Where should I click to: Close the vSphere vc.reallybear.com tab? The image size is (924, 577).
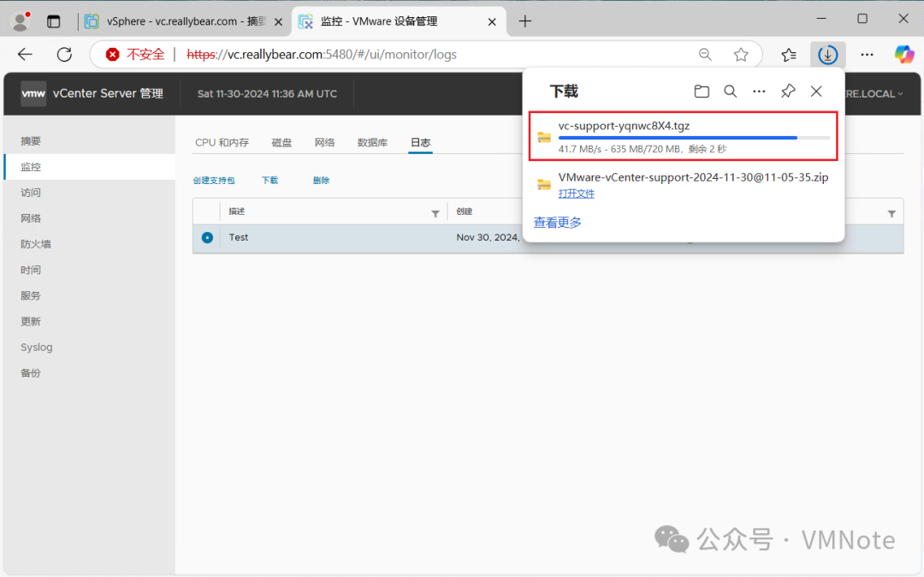279,21
